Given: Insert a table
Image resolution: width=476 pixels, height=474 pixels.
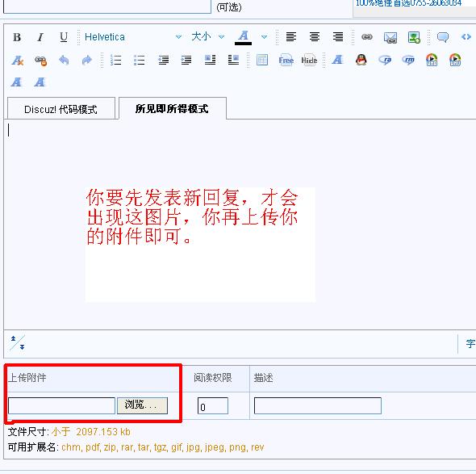Looking at the screenshot, I should pyautogui.click(x=262, y=60).
